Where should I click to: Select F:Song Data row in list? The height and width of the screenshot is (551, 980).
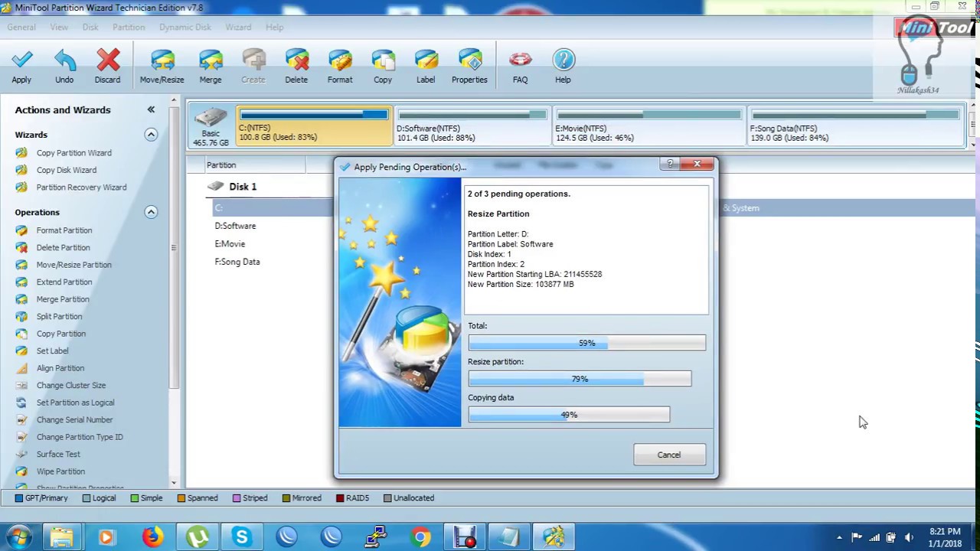point(237,262)
